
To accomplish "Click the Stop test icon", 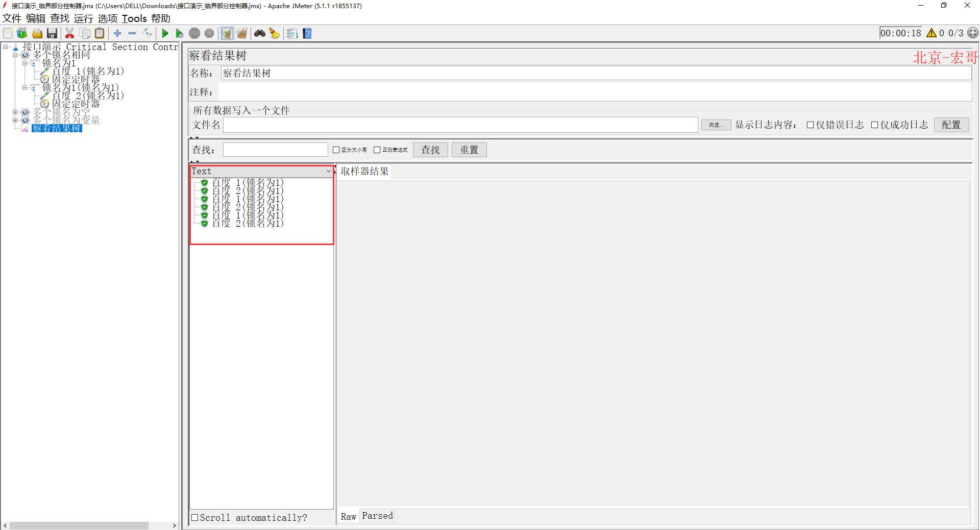I will coord(194,33).
